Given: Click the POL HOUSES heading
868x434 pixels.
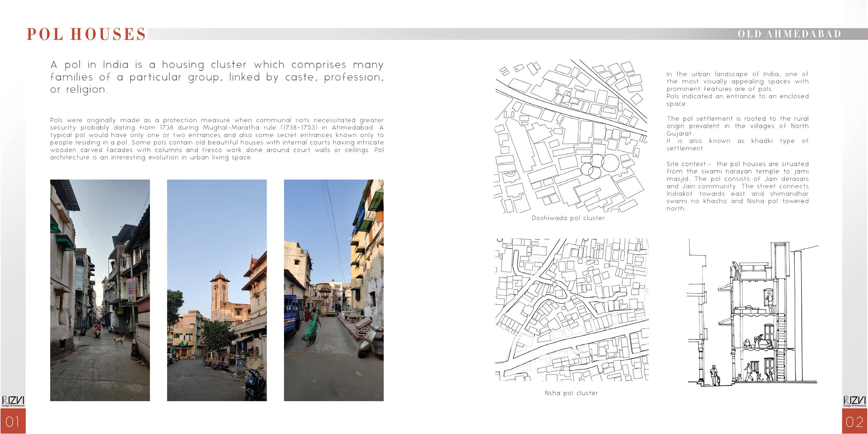Looking at the screenshot, I should [86, 34].
